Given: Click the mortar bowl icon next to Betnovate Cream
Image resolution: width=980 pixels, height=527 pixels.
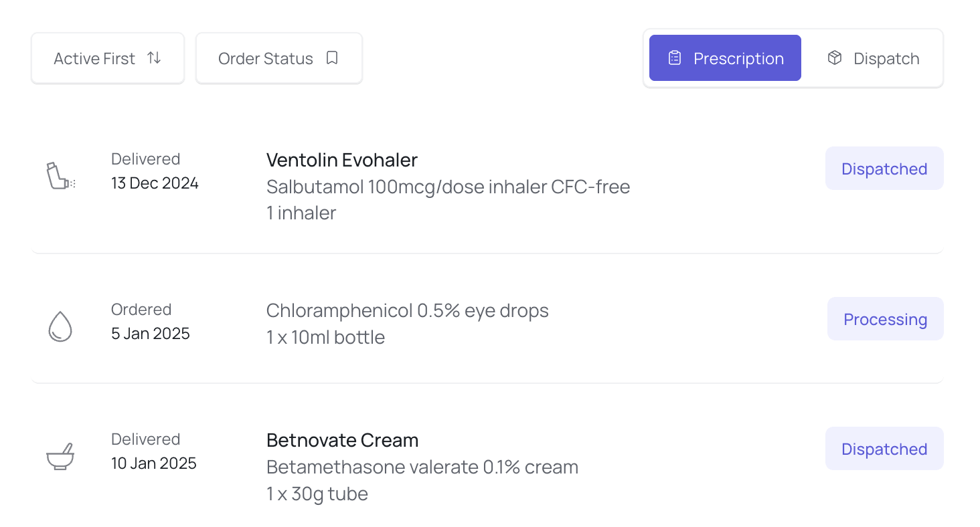Looking at the screenshot, I should click(x=60, y=455).
